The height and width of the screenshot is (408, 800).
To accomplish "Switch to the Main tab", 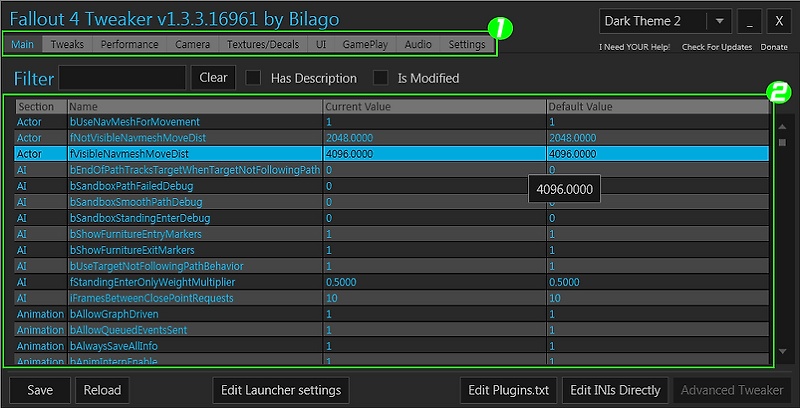I will coord(22,44).
